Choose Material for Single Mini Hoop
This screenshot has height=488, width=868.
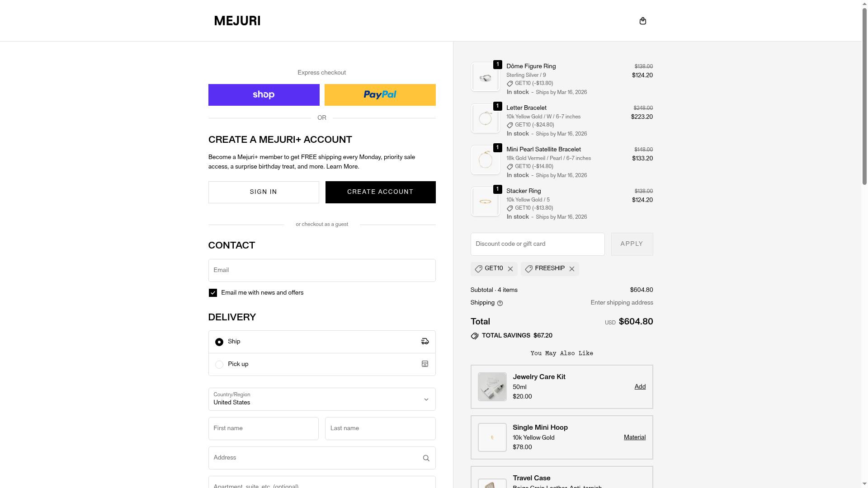[x=634, y=437]
